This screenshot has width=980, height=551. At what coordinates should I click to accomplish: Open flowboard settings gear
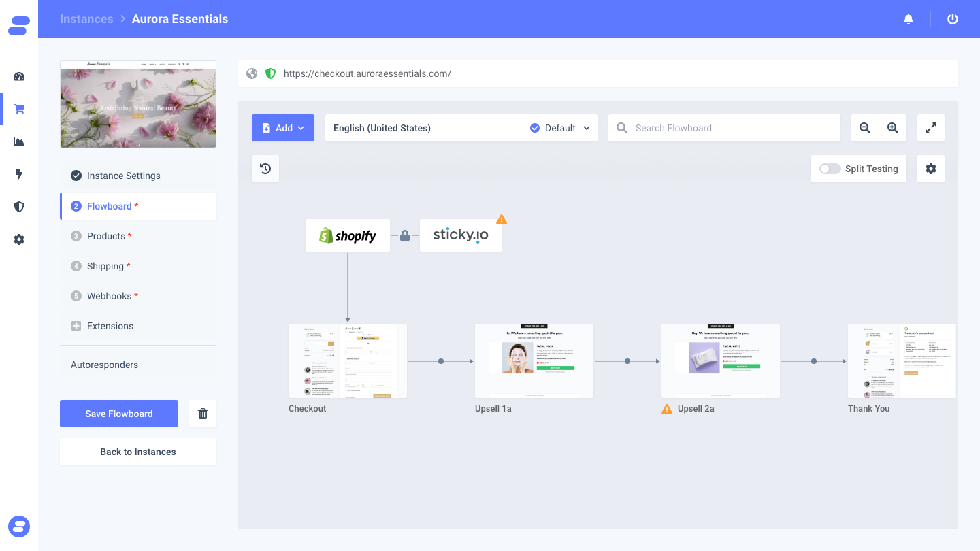(x=931, y=169)
